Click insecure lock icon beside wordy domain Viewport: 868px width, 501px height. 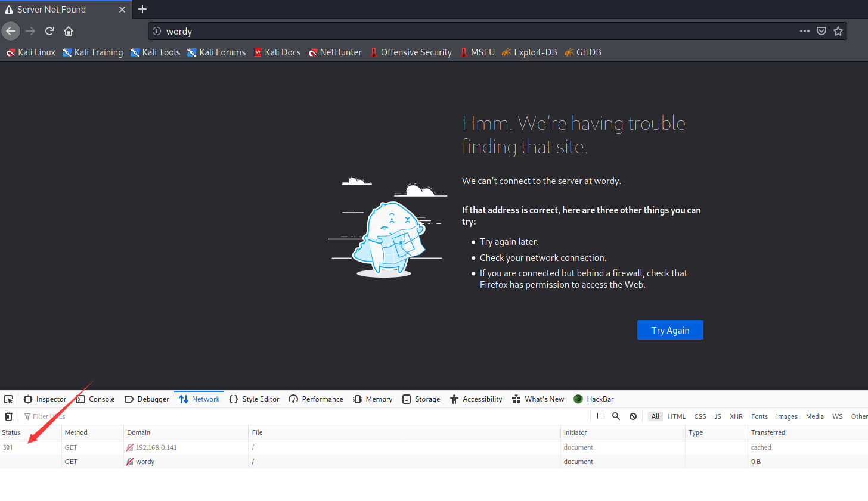pyautogui.click(x=130, y=462)
